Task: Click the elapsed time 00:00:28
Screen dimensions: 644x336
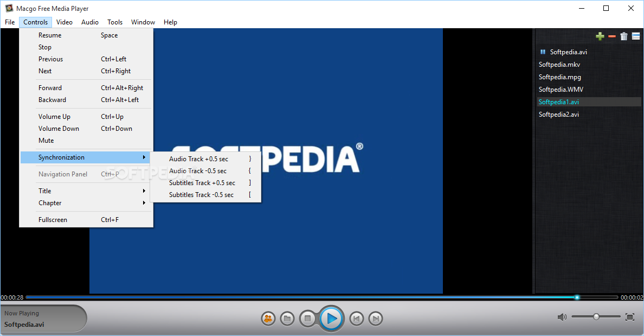Action: (x=12, y=297)
